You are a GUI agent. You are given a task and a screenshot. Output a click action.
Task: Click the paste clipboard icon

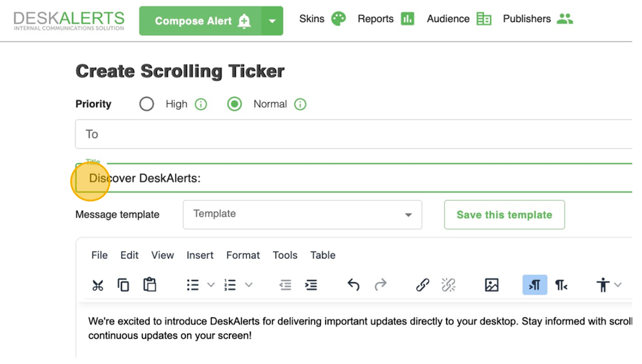tap(149, 285)
